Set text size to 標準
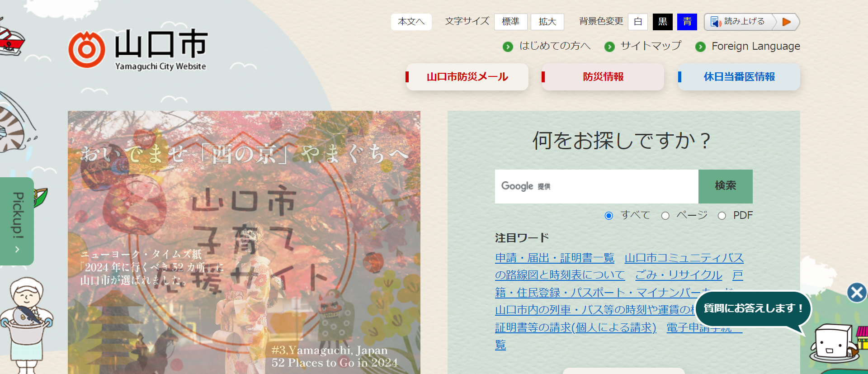 510,22
